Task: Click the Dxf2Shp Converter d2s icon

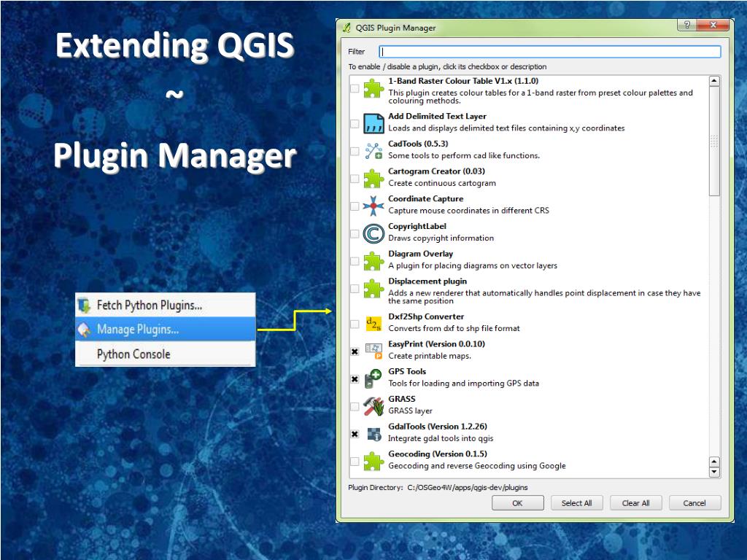Action: (x=373, y=324)
